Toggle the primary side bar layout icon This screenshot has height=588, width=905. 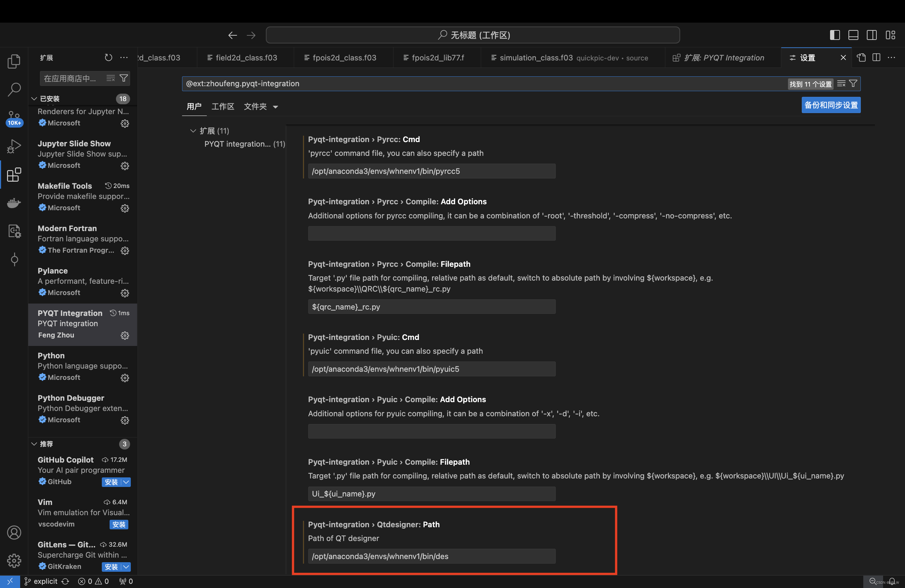(x=835, y=35)
